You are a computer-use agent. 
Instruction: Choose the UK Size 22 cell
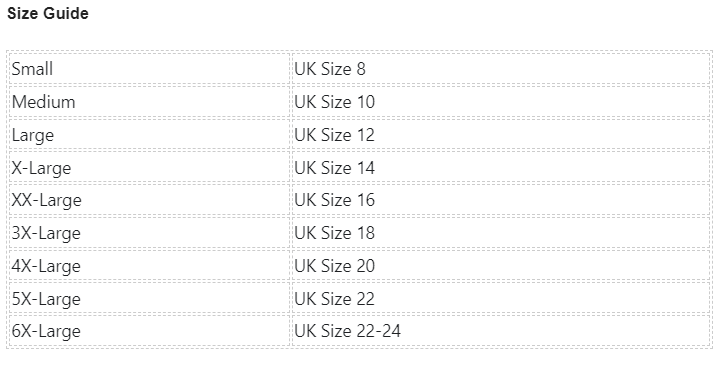pyautogui.click(x=501, y=299)
